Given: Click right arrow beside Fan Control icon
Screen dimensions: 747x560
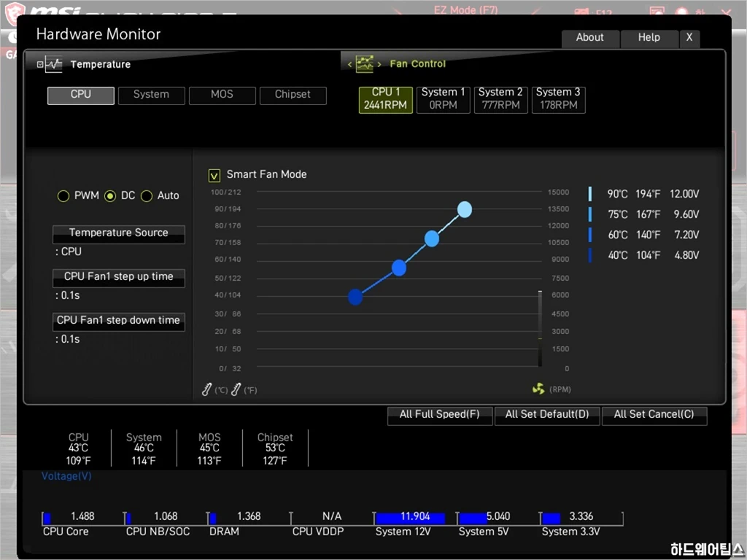Looking at the screenshot, I should 379,65.
